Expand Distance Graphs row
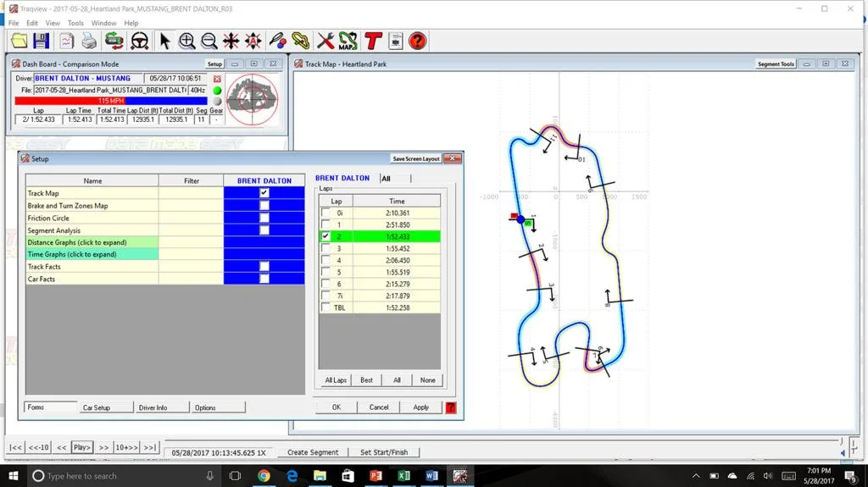Viewport: 868px width, 487px height. tap(92, 242)
